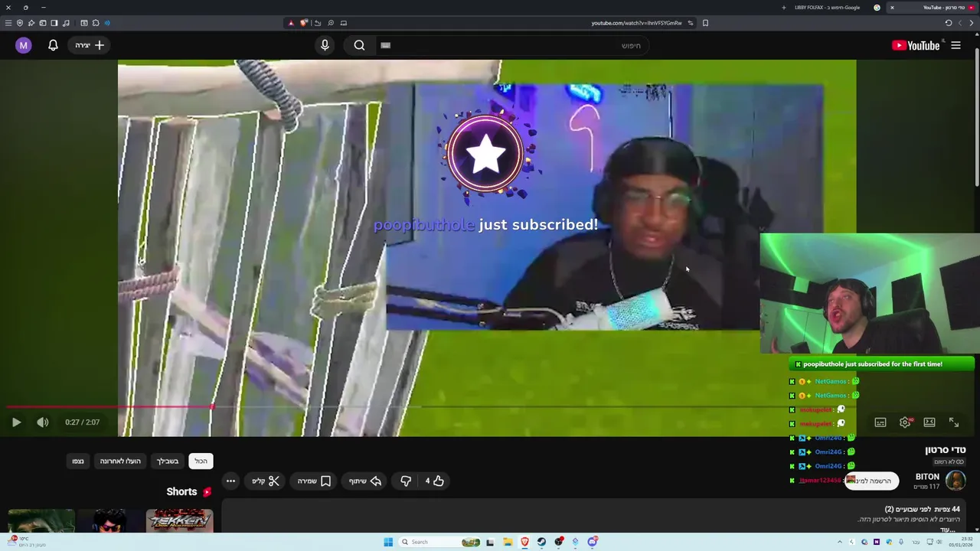Viewport: 980px width, 551px height.
Task: Seek on the red video progress bar
Action: click(x=490, y=407)
